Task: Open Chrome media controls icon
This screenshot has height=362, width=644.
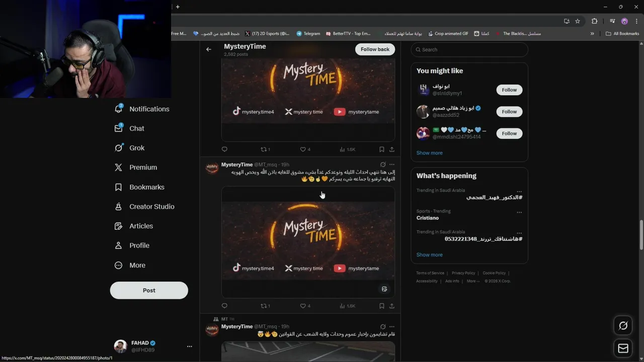Action: tap(612, 21)
